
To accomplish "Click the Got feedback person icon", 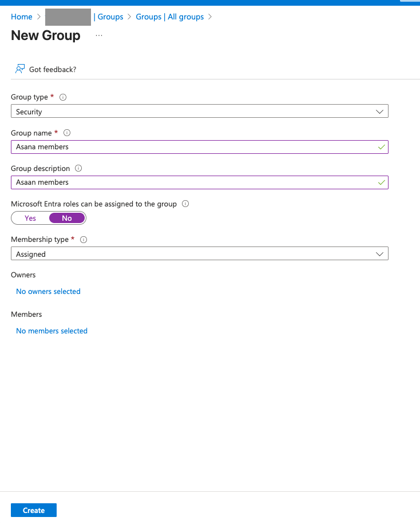I will point(20,69).
